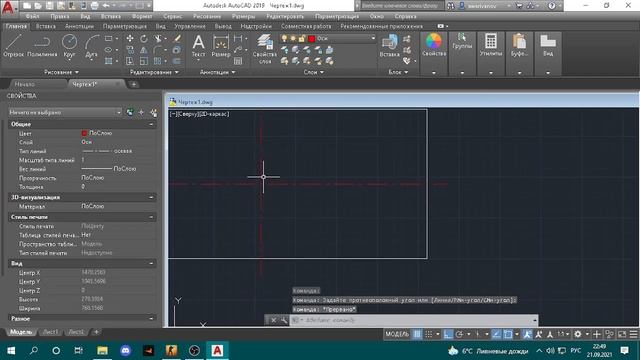Insert a table from Аннотации panel

tap(238, 61)
